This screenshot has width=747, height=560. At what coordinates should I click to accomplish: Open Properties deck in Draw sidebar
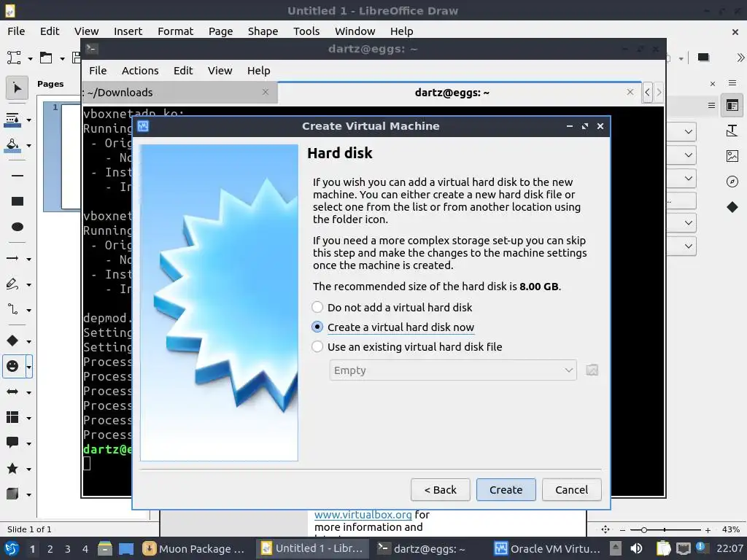[x=732, y=106]
